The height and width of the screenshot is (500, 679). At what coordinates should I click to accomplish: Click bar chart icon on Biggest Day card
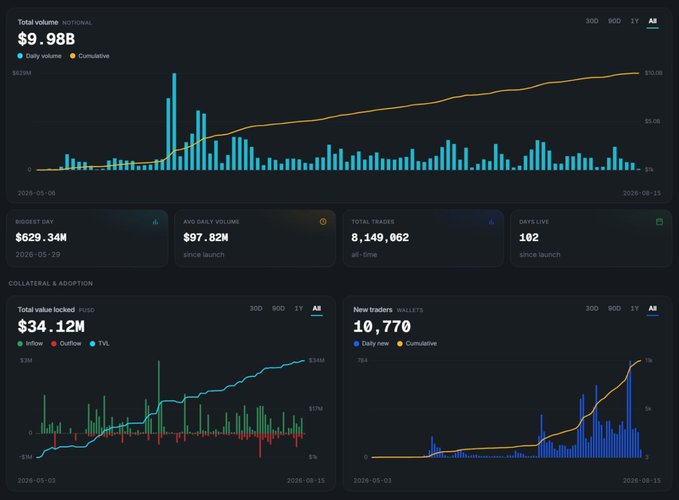click(x=155, y=222)
